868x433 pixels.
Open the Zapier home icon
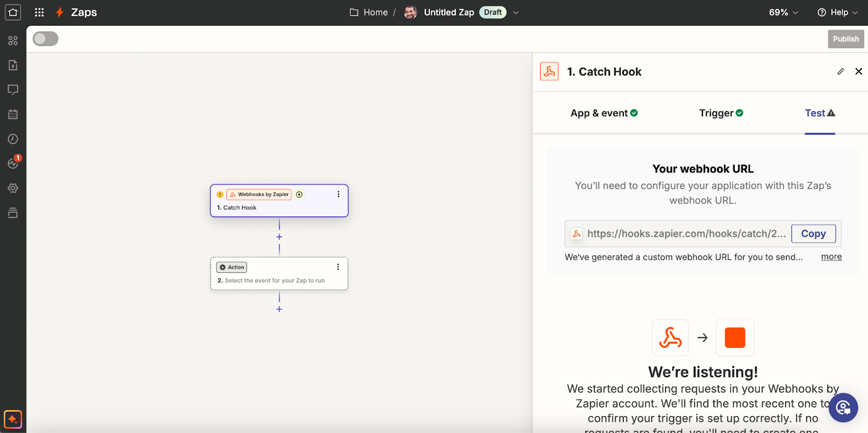[13, 12]
